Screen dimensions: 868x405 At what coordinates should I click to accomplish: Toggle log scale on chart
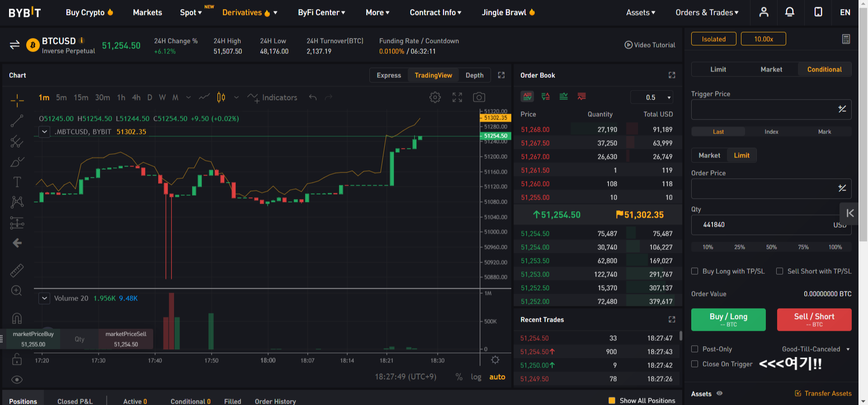(476, 377)
